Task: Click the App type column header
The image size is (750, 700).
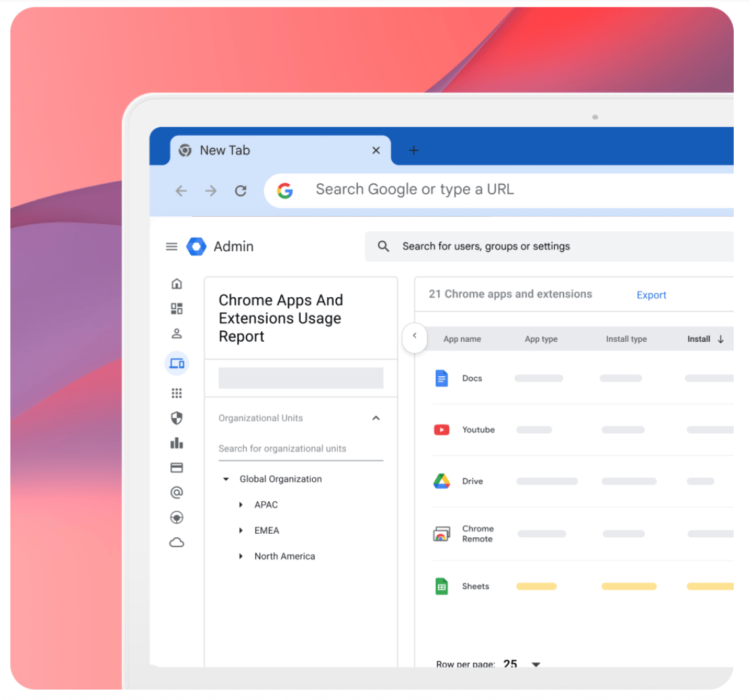Action: coord(541,339)
